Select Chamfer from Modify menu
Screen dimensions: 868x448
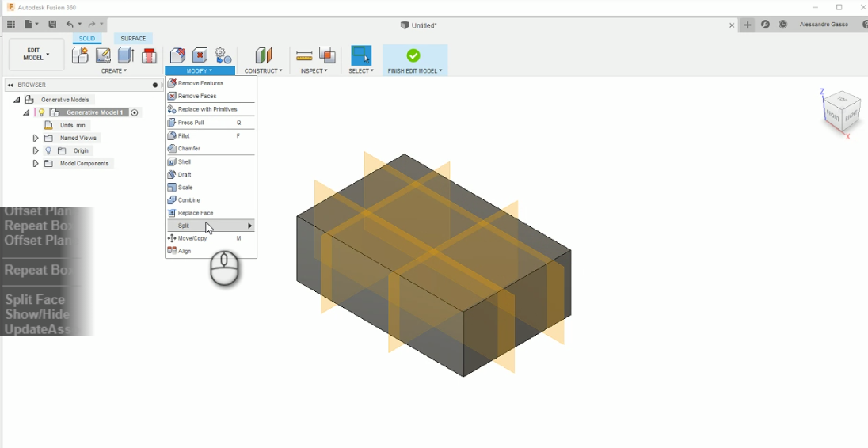pyautogui.click(x=211, y=148)
